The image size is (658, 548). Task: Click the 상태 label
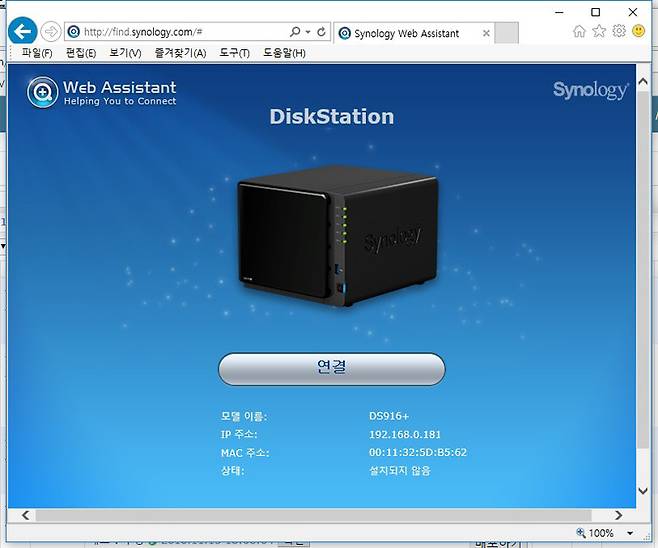(x=232, y=470)
